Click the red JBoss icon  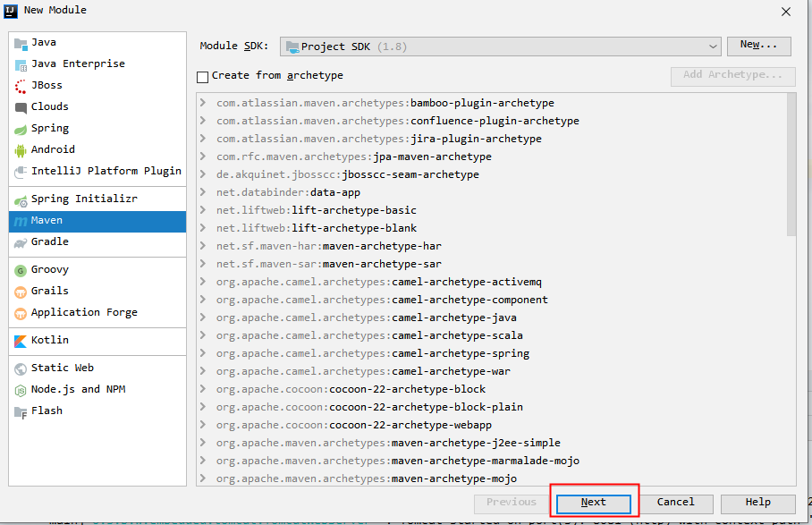tap(21, 87)
